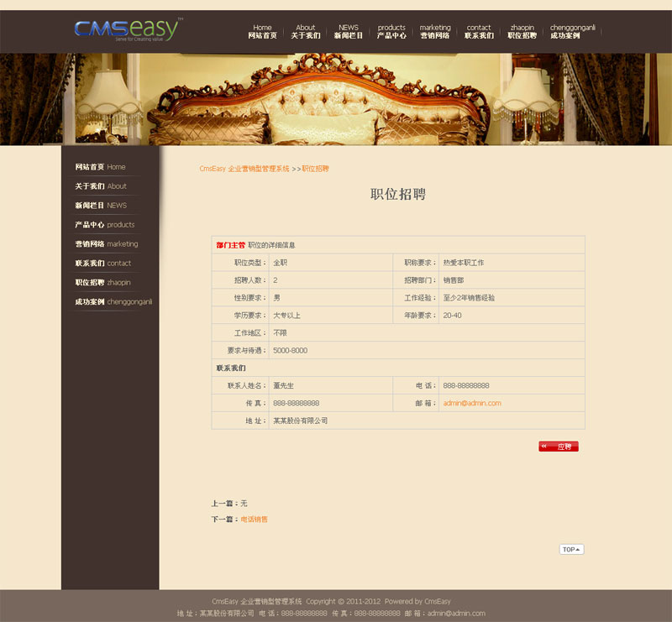The width and height of the screenshot is (672, 622).
Task: Open products in top navigation bar
Action: [x=391, y=32]
